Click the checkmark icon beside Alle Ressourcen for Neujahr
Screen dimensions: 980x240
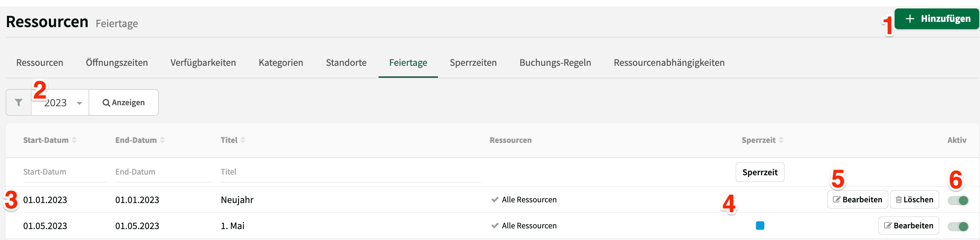(x=495, y=199)
